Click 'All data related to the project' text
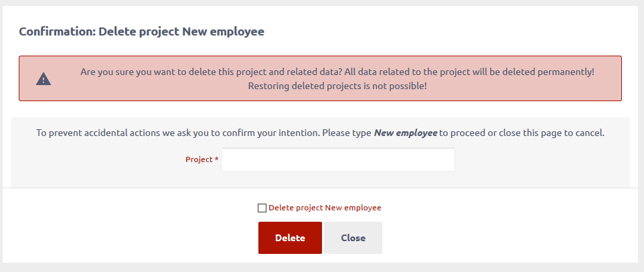 click(x=405, y=72)
